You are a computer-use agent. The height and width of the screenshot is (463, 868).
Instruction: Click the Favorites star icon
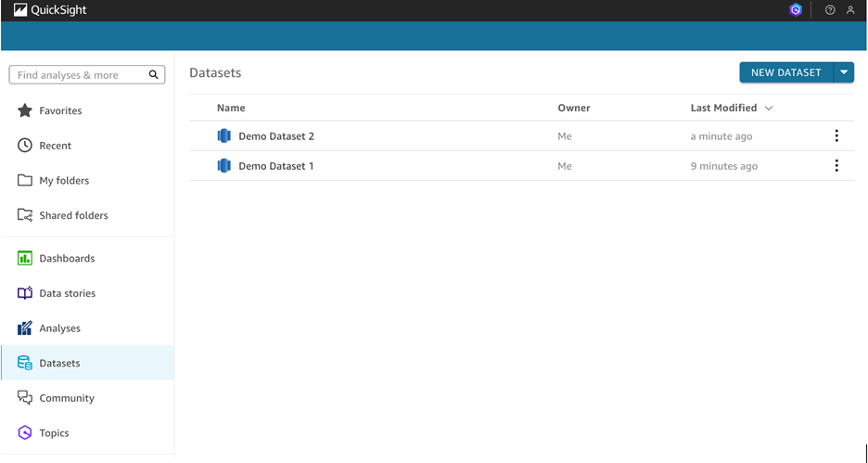pyautogui.click(x=25, y=110)
